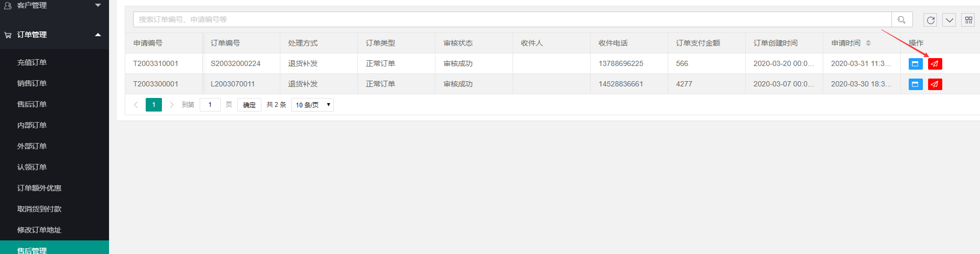Open the column filter grid icon
This screenshot has height=254, width=980.
[x=968, y=20]
